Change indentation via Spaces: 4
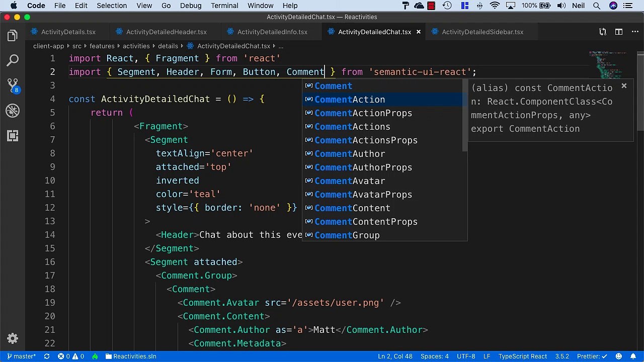Image resolution: width=644 pixels, height=362 pixels. point(435,356)
